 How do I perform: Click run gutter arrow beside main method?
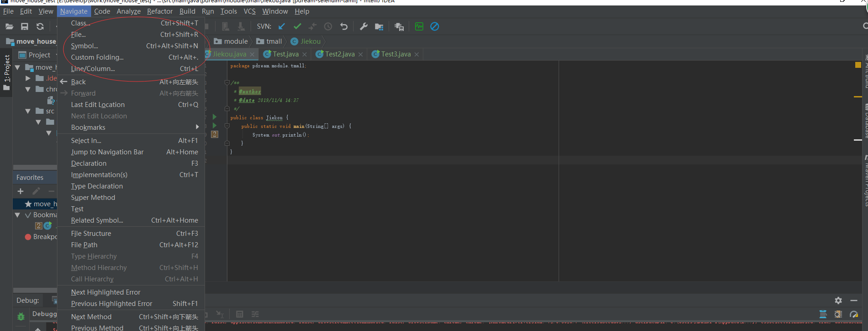tap(215, 126)
